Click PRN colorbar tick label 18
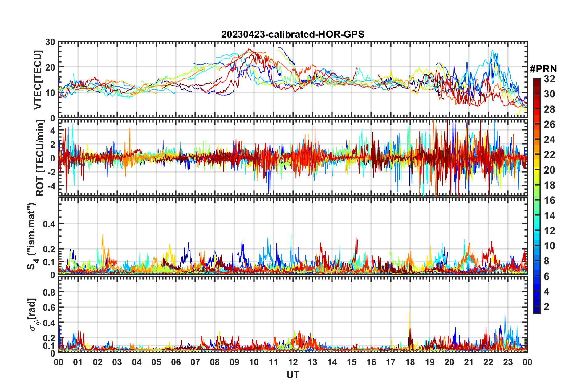The width and height of the screenshot is (586, 392). (549, 185)
